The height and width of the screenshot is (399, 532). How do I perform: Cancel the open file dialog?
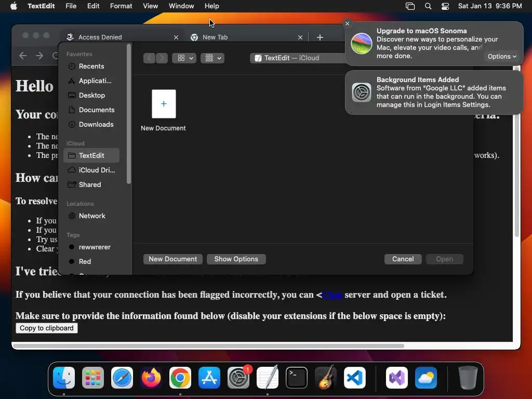coord(403,259)
